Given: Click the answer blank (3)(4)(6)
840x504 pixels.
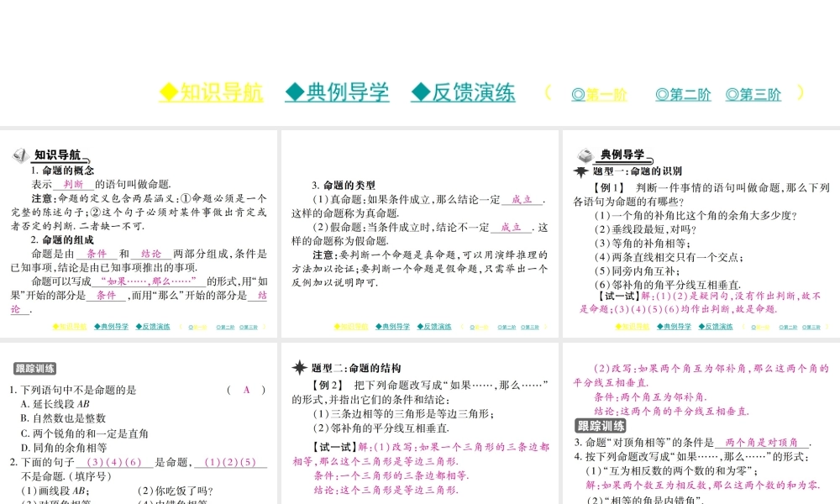Looking at the screenshot, I should [114, 462].
